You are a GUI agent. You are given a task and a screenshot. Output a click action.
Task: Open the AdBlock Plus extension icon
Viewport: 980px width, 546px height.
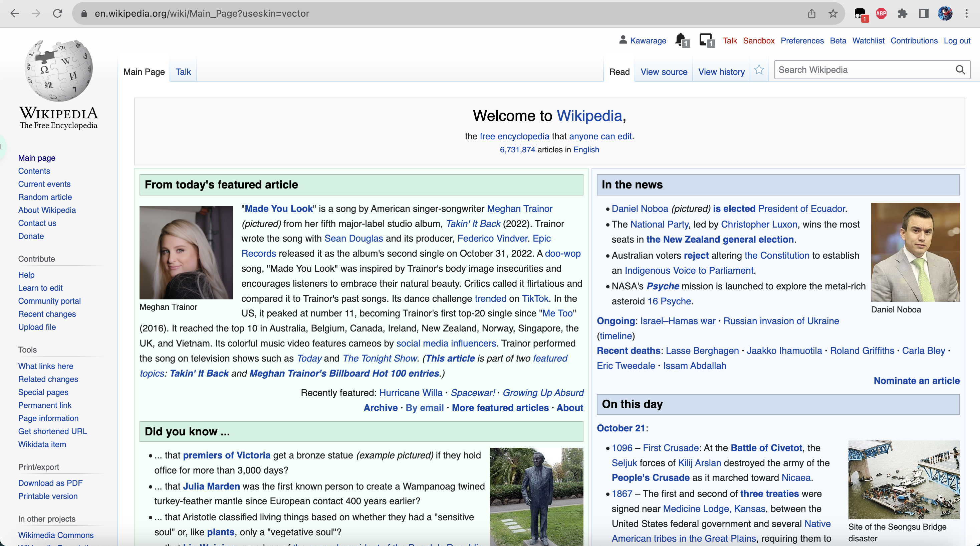pos(881,14)
